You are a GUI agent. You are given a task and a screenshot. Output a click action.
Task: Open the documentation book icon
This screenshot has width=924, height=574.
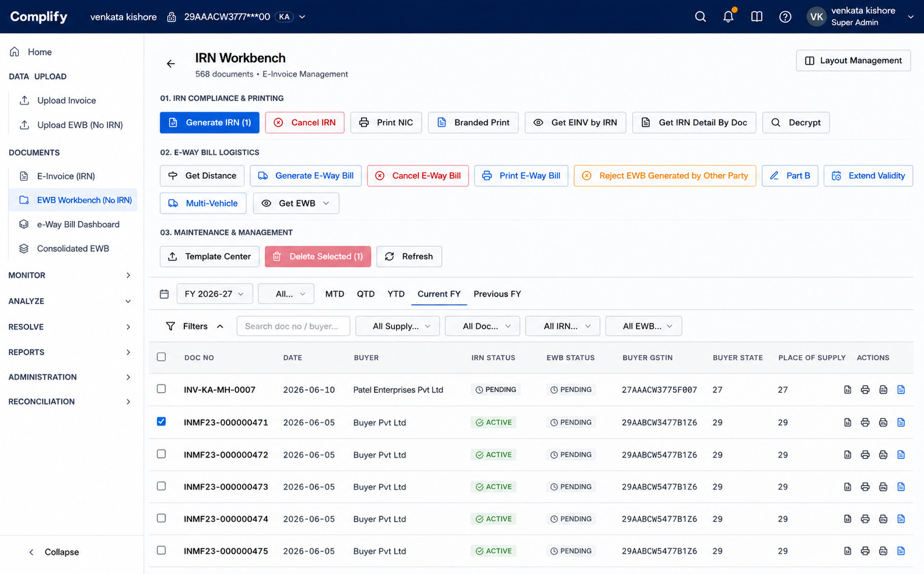(757, 17)
